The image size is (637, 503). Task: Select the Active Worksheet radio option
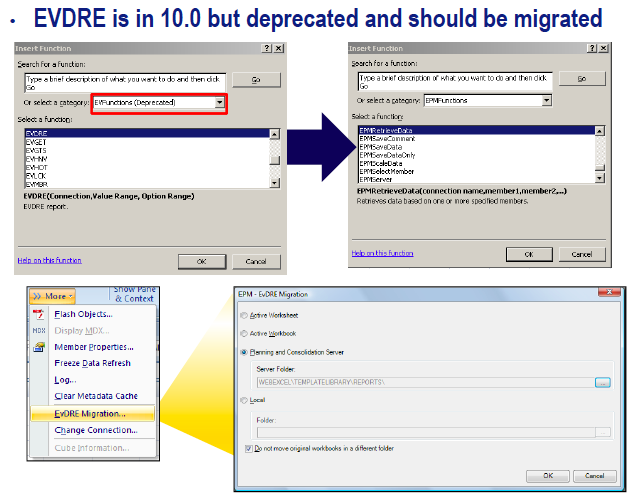[244, 315]
